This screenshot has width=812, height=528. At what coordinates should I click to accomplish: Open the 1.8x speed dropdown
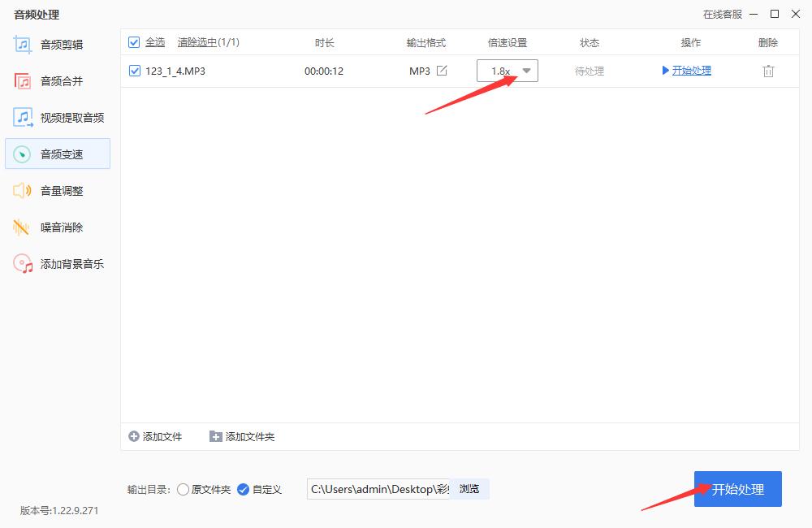click(x=526, y=71)
